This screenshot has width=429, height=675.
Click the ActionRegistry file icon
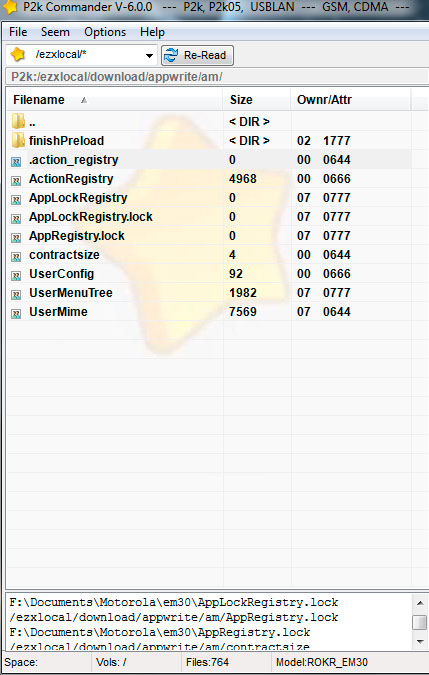pyautogui.click(x=16, y=180)
